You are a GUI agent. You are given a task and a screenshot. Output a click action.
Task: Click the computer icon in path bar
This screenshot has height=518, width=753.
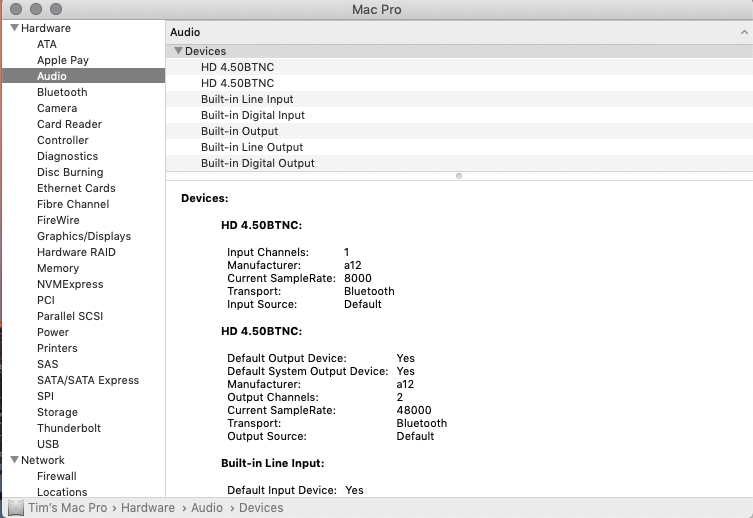15,508
